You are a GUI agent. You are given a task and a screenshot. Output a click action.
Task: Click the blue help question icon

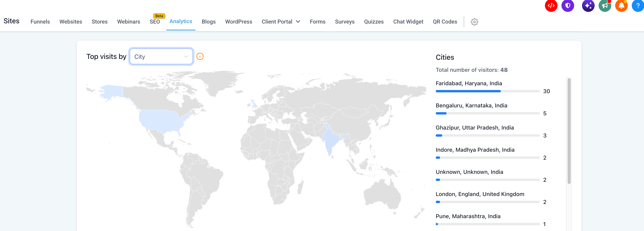point(638,6)
